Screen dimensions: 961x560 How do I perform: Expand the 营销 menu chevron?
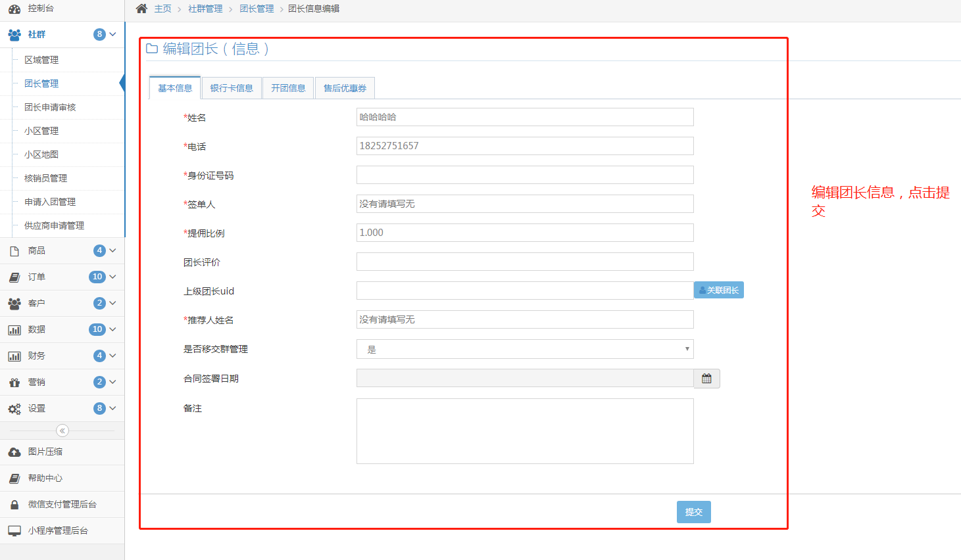click(112, 382)
